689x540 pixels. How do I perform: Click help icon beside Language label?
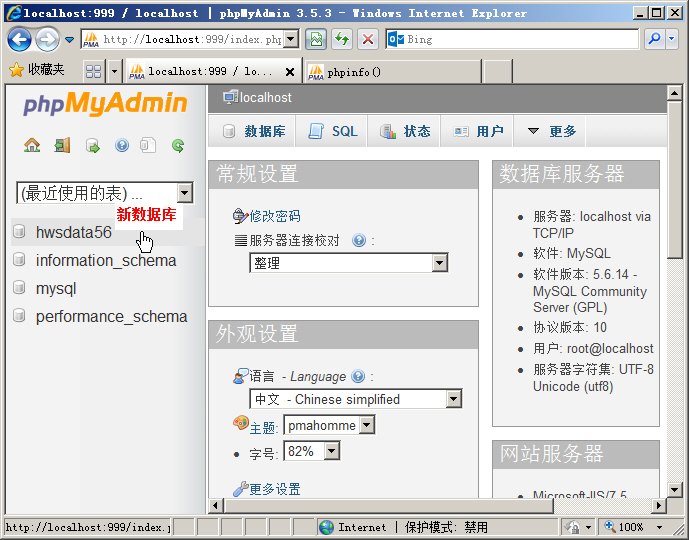tap(358, 376)
